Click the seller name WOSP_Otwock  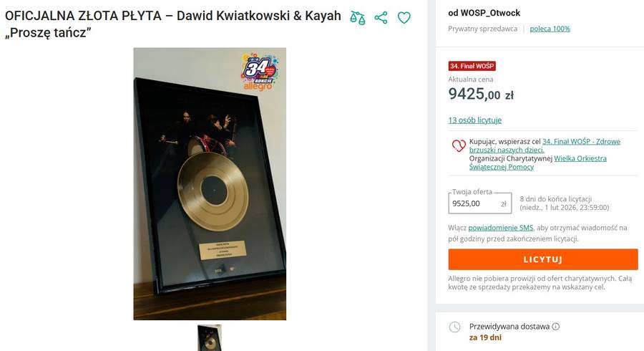[484, 13]
